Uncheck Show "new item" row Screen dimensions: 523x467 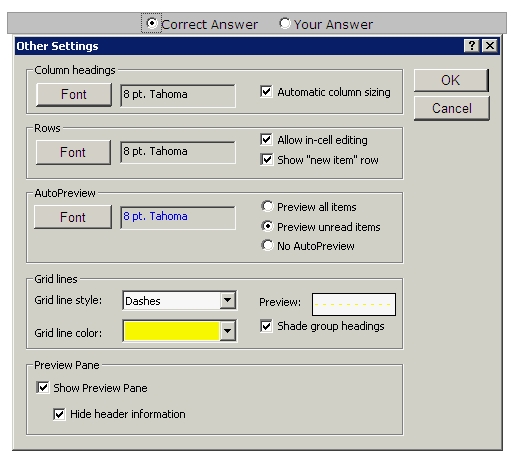tap(266, 159)
